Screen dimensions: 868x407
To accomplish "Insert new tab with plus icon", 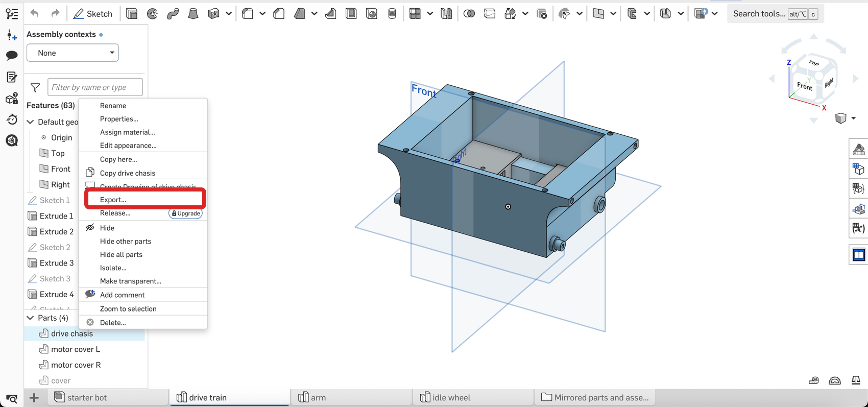I will pyautogui.click(x=34, y=398).
